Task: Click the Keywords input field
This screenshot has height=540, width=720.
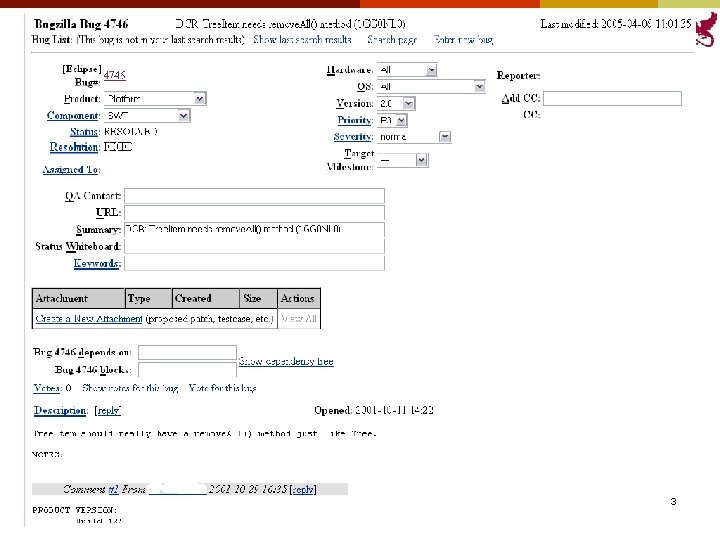Action: pos(254,263)
